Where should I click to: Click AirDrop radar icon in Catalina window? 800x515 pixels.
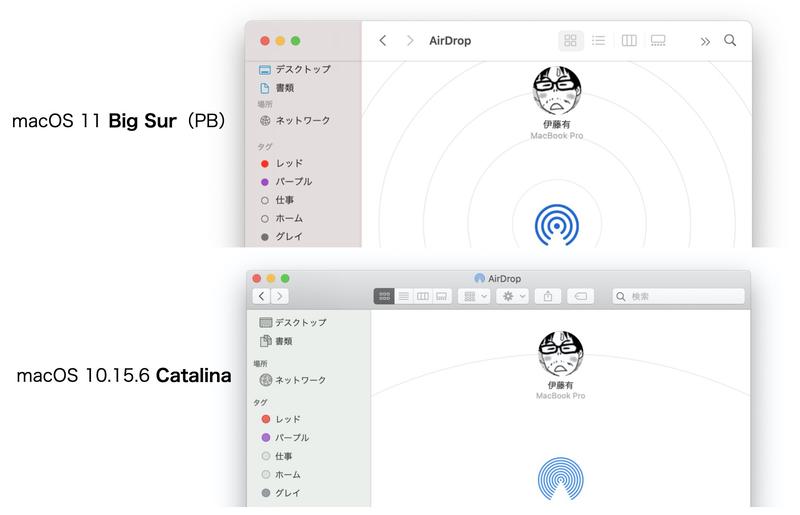561,479
